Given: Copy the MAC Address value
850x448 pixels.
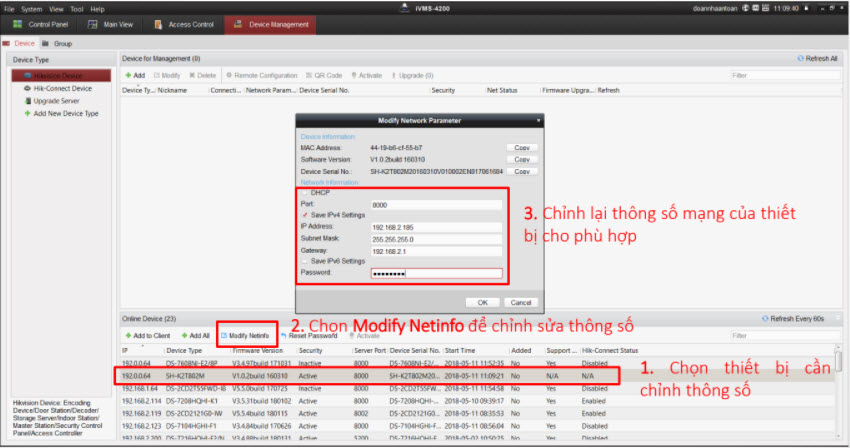Looking at the screenshot, I should point(521,147).
